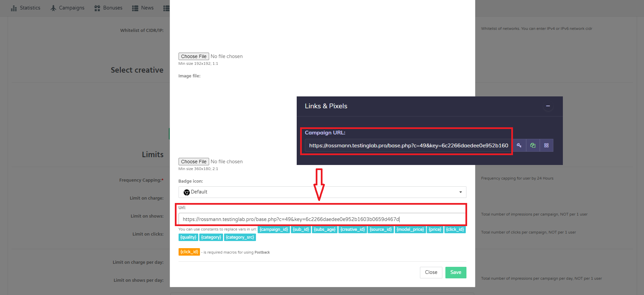
Task: Click the key icon beside Campaign URL
Action: (x=519, y=145)
